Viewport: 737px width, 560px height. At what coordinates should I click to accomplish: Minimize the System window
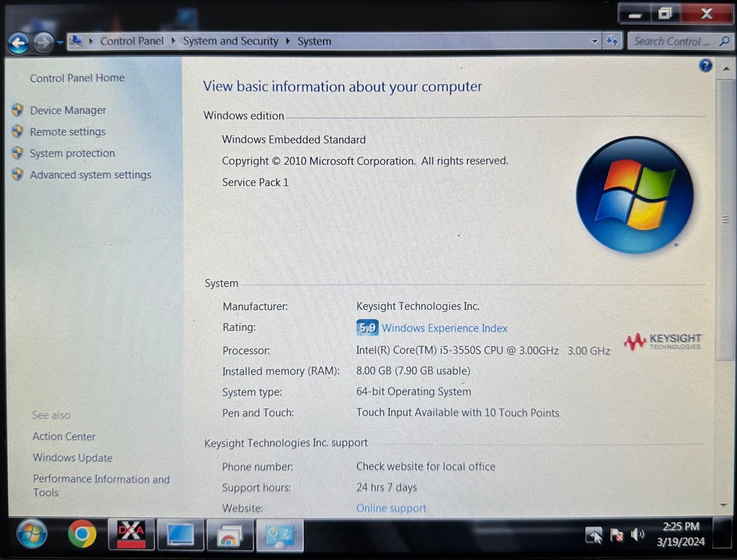tap(634, 14)
